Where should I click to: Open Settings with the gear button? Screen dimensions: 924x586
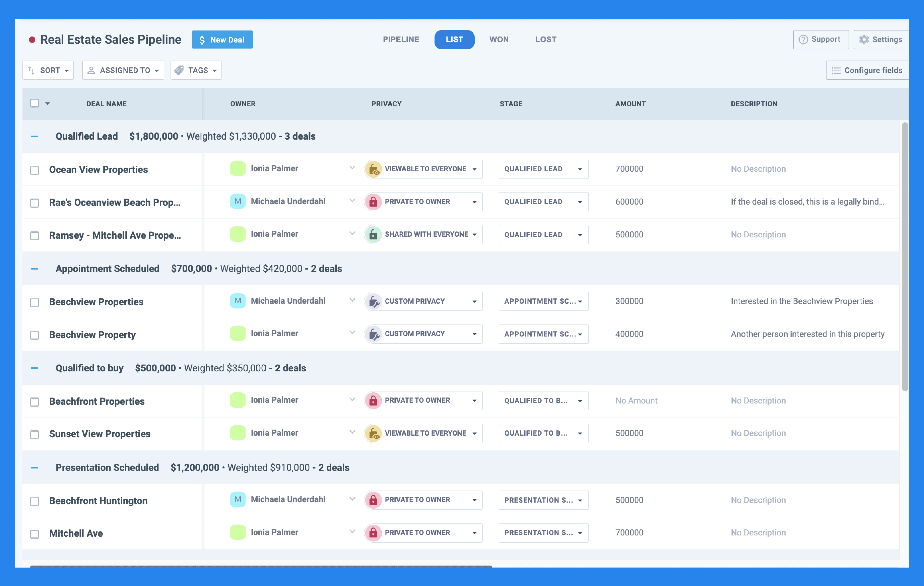click(x=881, y=40)
